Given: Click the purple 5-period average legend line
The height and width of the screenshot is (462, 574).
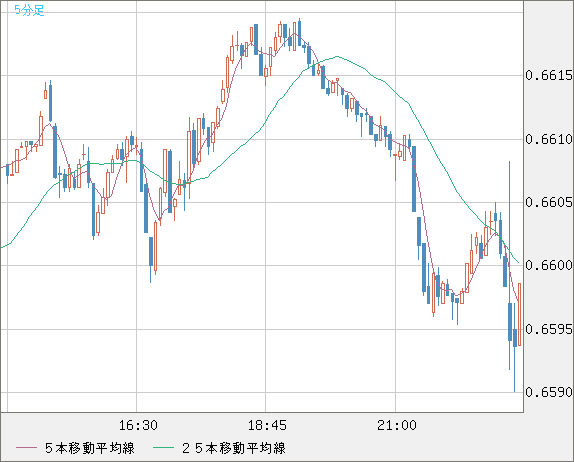Looking at the screenshot, I should 27,448.
